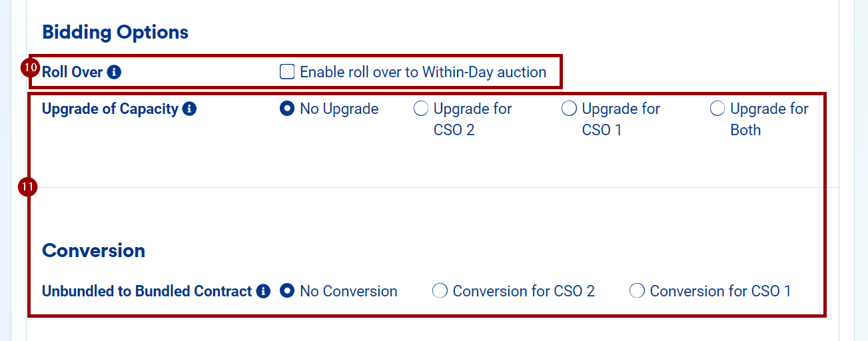
Task: Click the red annotation marker numbered 10
Action: [30, 67]
